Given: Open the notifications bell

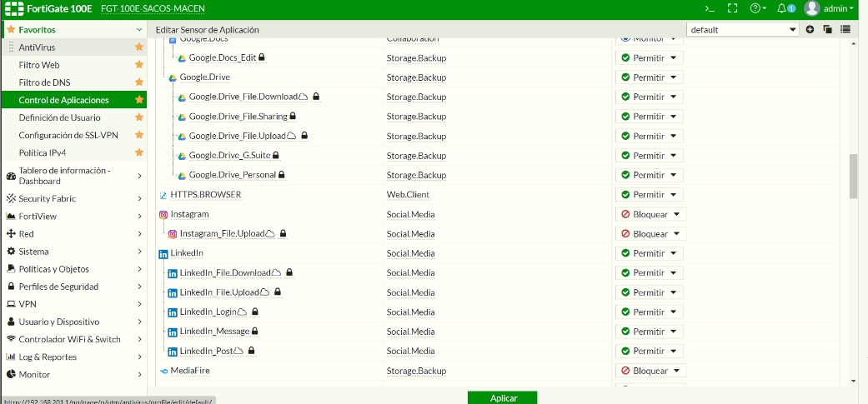Looking at the screenshot, I should tap(785, 8).
